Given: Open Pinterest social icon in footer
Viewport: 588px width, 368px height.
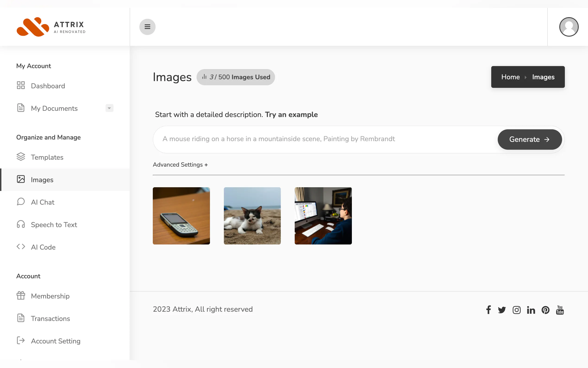Looking at the screenshot, I should 545,310.
